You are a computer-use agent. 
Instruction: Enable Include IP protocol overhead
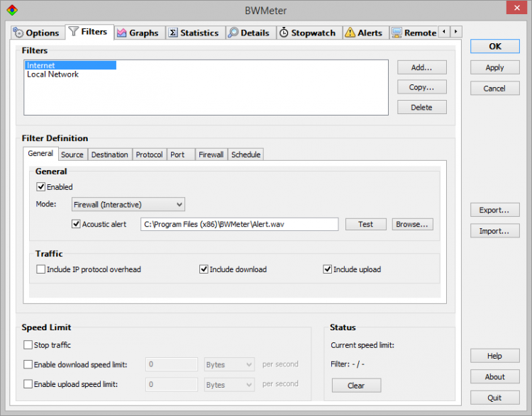[40, 269]
